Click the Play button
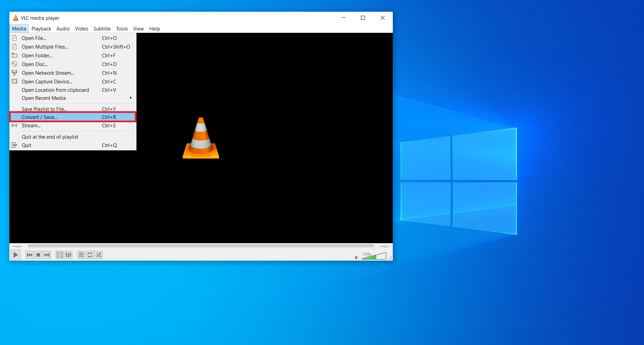Image resolution: width=644 pixels, height=345 pixels. click(15, 255)
